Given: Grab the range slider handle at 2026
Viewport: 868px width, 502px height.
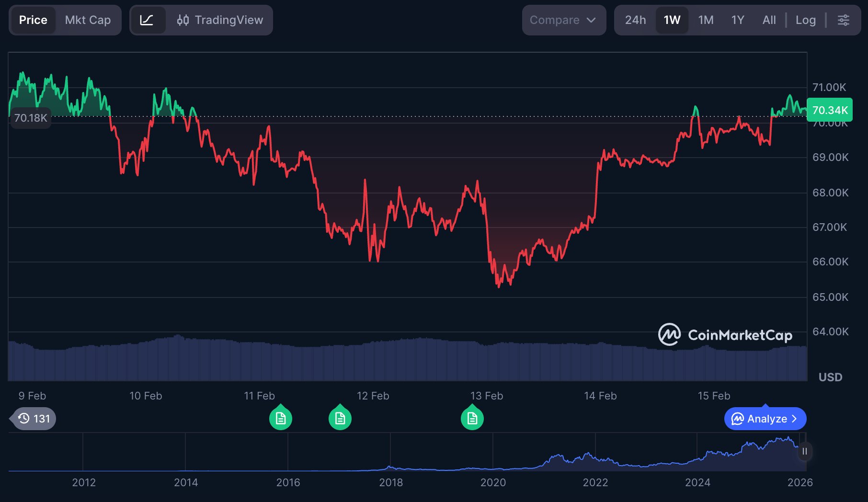Looking at the screenshot, I should [805, 451].
